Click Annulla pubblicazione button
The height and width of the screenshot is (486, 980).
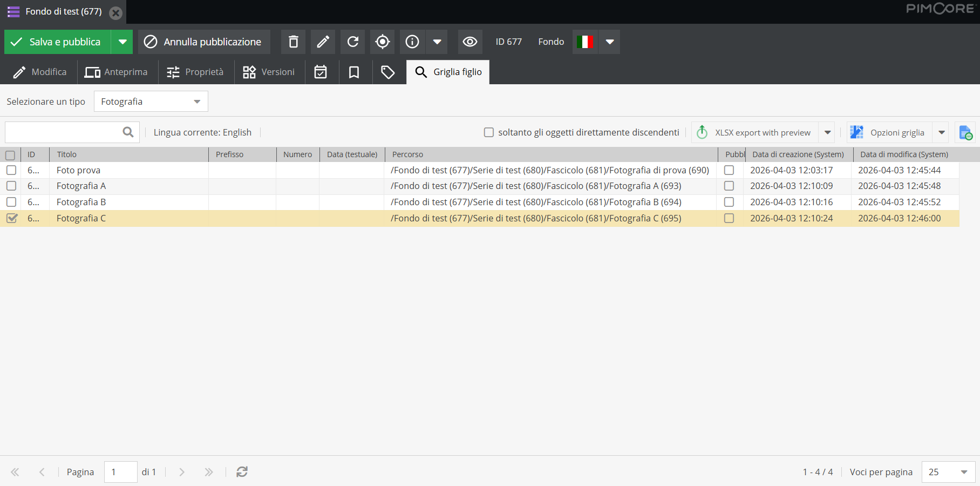tap(204, 42)
